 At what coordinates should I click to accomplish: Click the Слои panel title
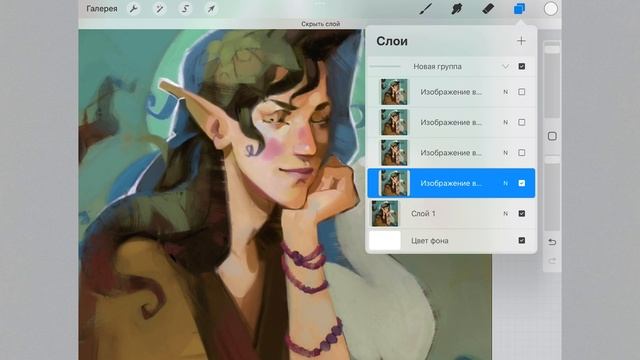[x=392, y=41]
